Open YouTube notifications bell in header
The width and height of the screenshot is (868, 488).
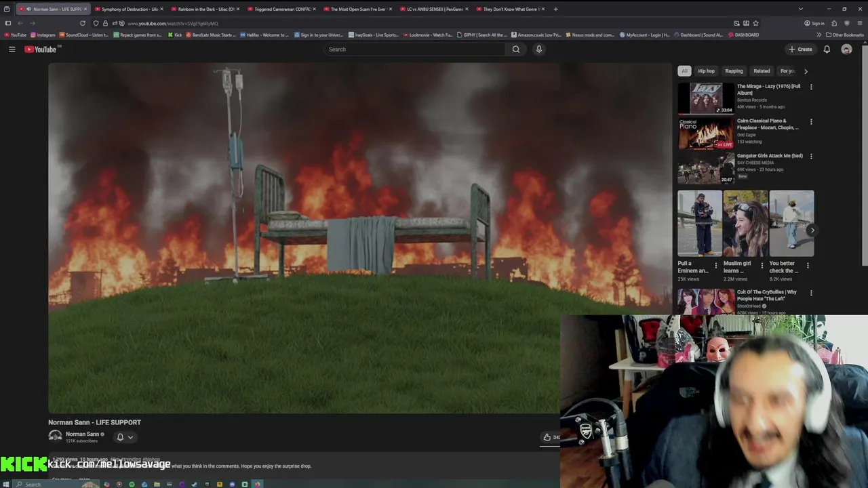[827, 49]
